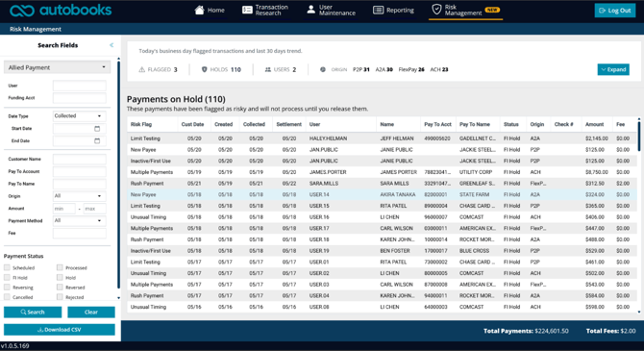Click the Customer Name input field

tap(79, 159)
